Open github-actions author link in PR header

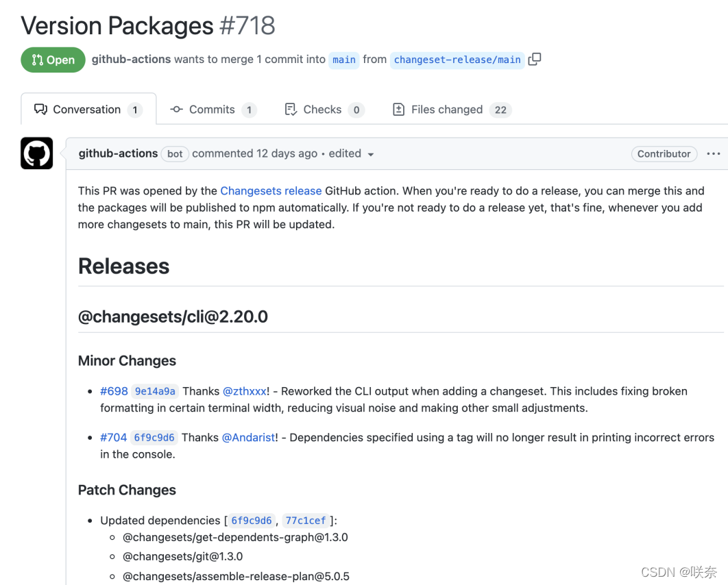pyautogui.click(x=131, y=60)
